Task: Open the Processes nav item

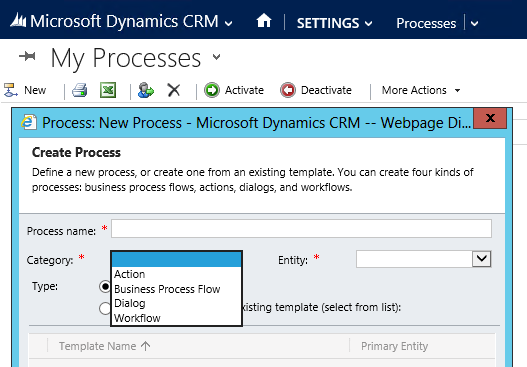Action: pos(426,23)
